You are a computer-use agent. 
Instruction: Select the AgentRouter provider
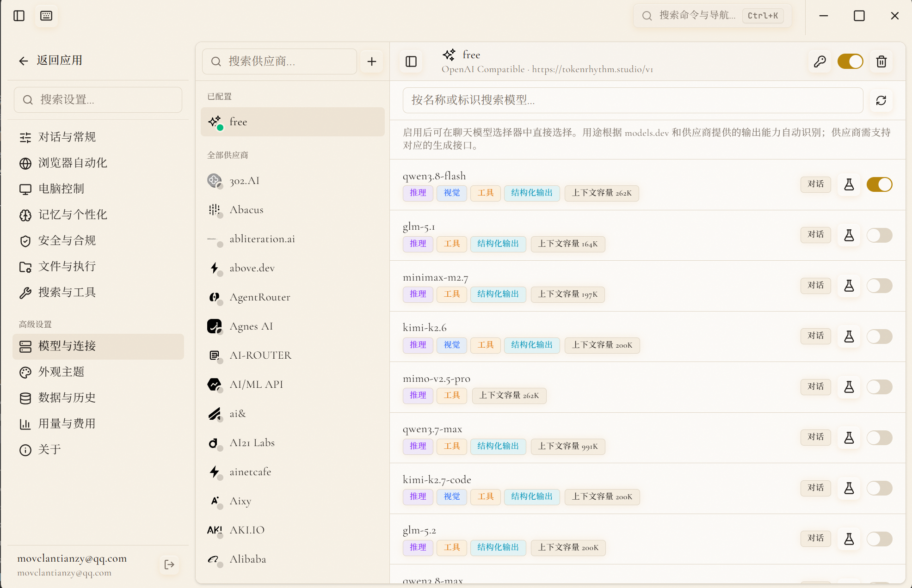[293, 297]
